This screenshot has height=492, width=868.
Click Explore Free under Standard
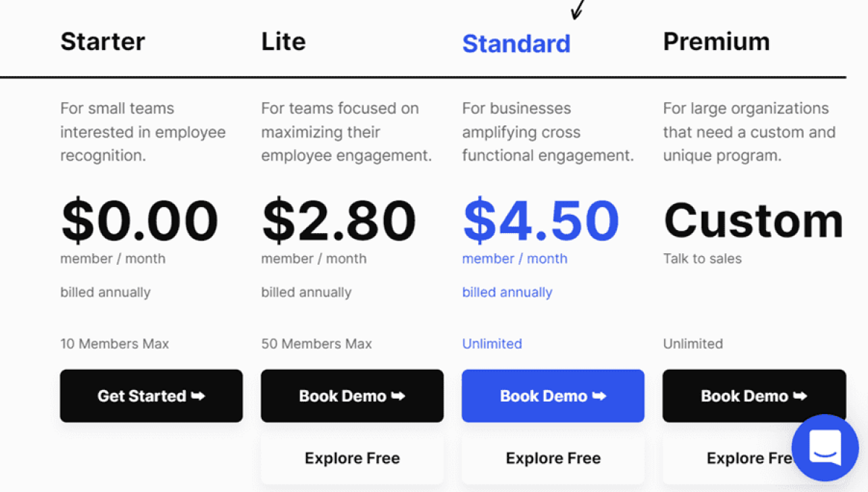(553, 458)
